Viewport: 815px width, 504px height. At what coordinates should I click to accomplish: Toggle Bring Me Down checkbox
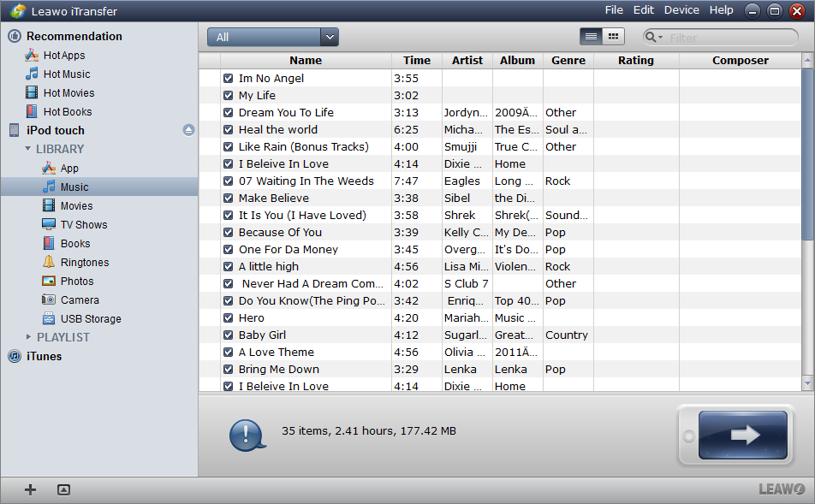(x=229, y=369)
